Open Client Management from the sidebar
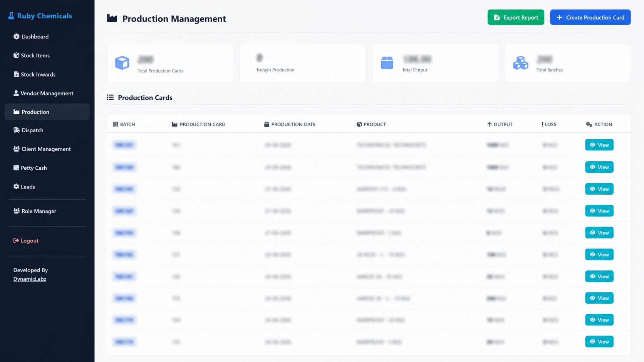This screenshot has height=362, width=644. (x=42, y=149)
